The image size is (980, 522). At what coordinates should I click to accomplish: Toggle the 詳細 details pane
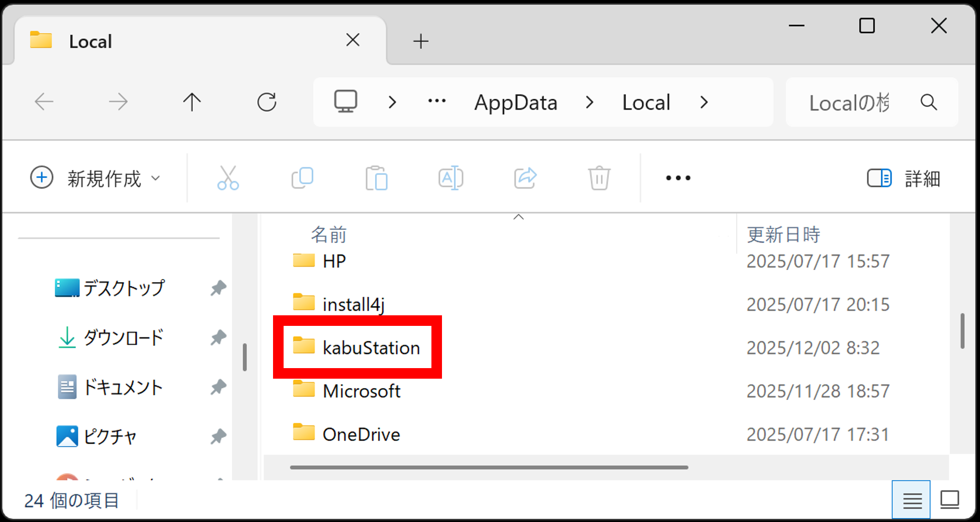tap(903, 179)
